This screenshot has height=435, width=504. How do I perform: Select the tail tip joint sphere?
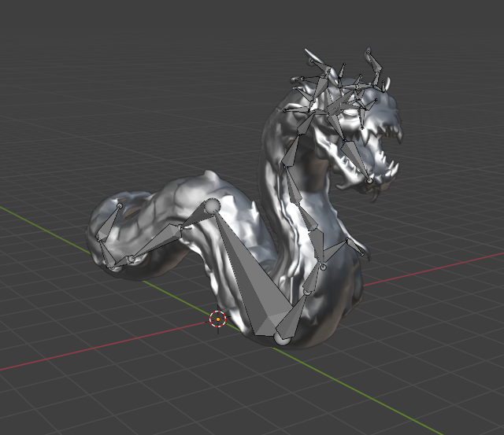(120, 206)
